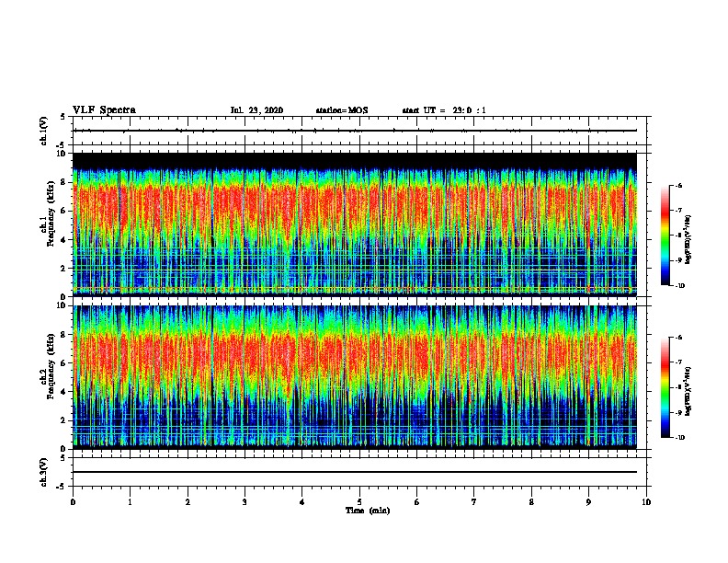This screenshot has height=563, width=728.
Task: Click time axis tick label "9"
Action: 588,501
